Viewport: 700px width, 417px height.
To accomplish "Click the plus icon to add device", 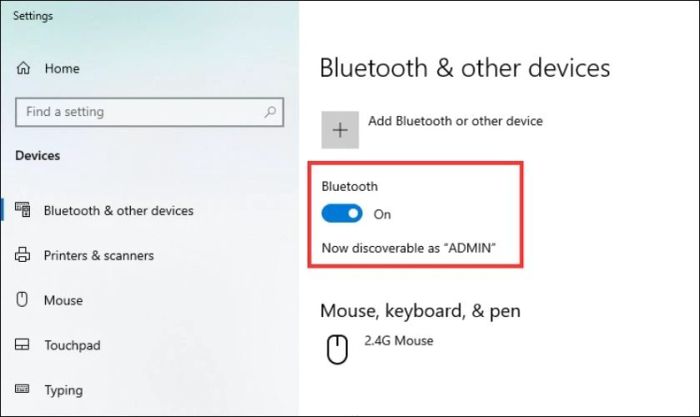I will click(x=340, y=130).
